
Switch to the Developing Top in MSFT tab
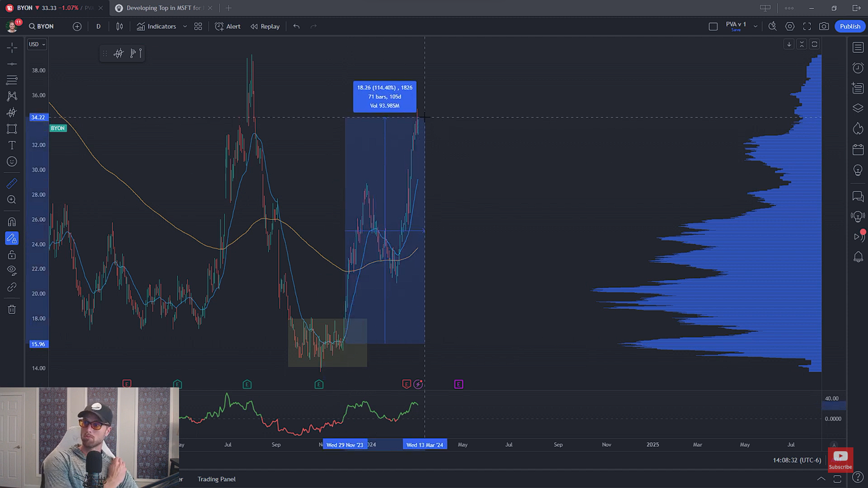(x=164, y=8)
